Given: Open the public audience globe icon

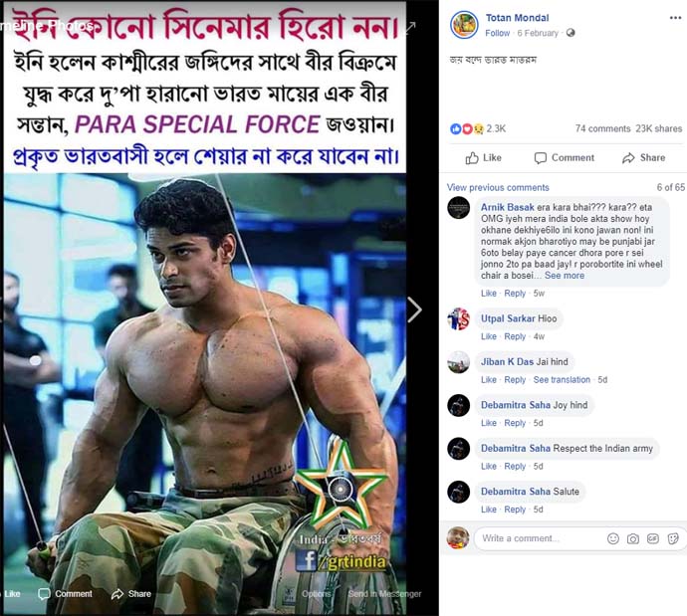Looking at the screenshot, I should (571, 33).
